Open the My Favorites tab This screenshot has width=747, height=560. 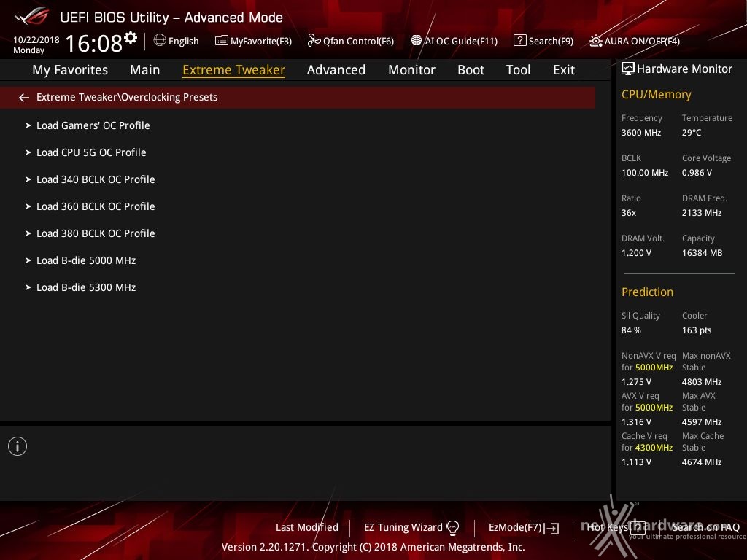[x=70, y=70]
